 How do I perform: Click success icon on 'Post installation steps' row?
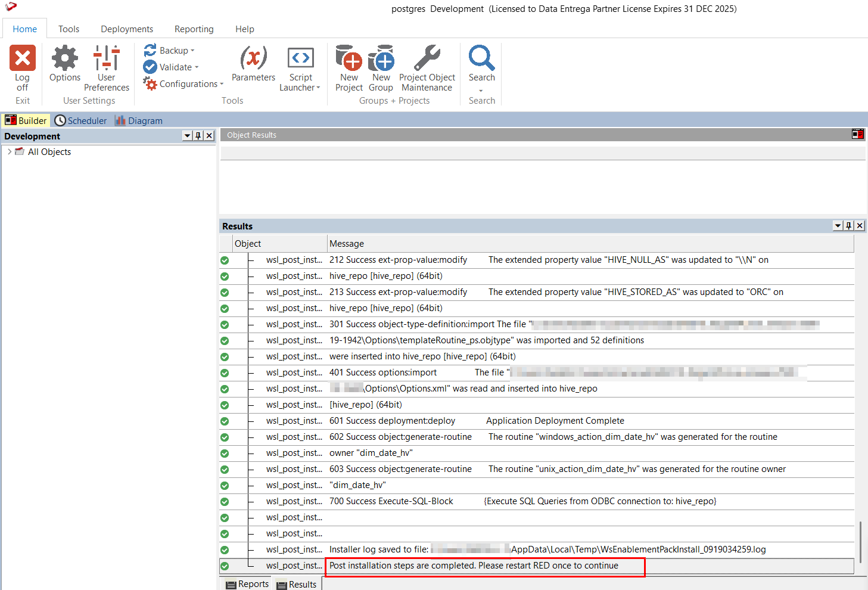(225, 566)
